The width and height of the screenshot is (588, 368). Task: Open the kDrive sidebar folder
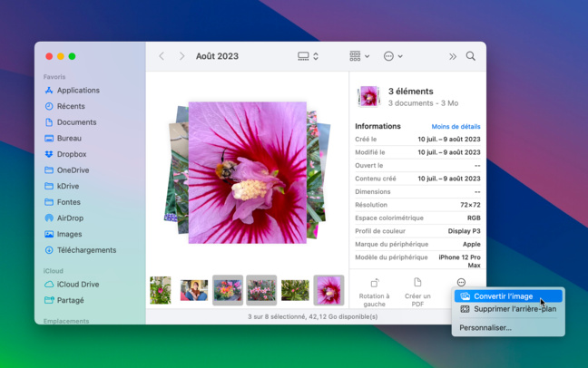62,186
